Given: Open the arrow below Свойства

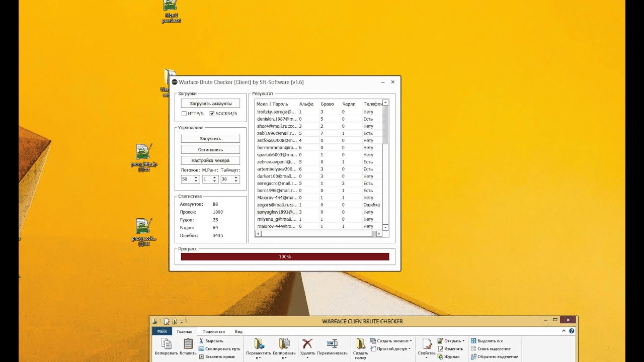Looking at the screenshot, I should [427, 358].
